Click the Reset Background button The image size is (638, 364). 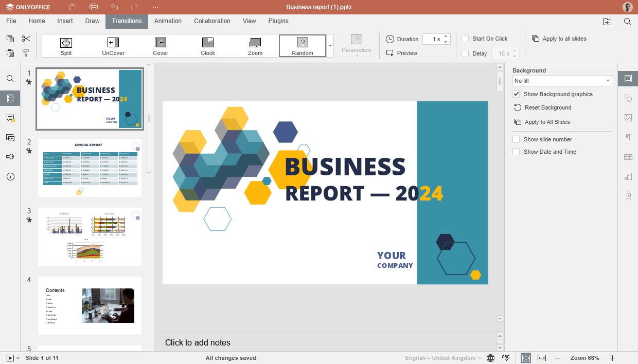click(x=547, y=107)
